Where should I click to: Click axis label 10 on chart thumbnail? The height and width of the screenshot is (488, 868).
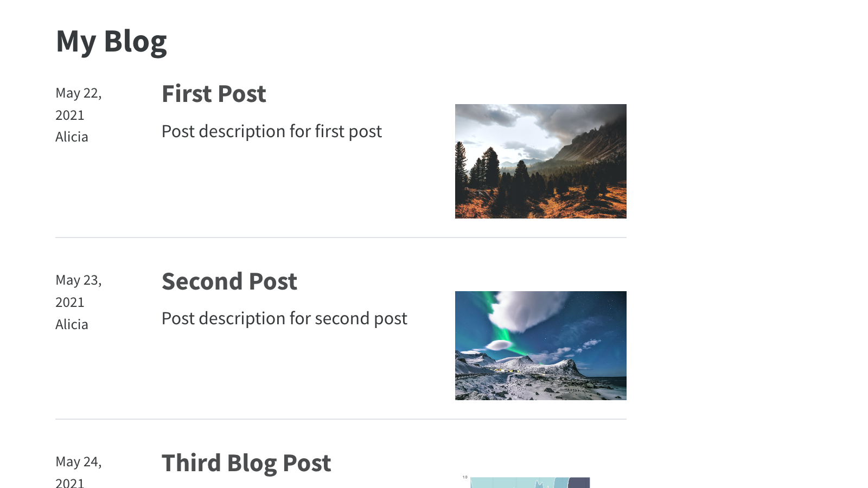[465, 477]
